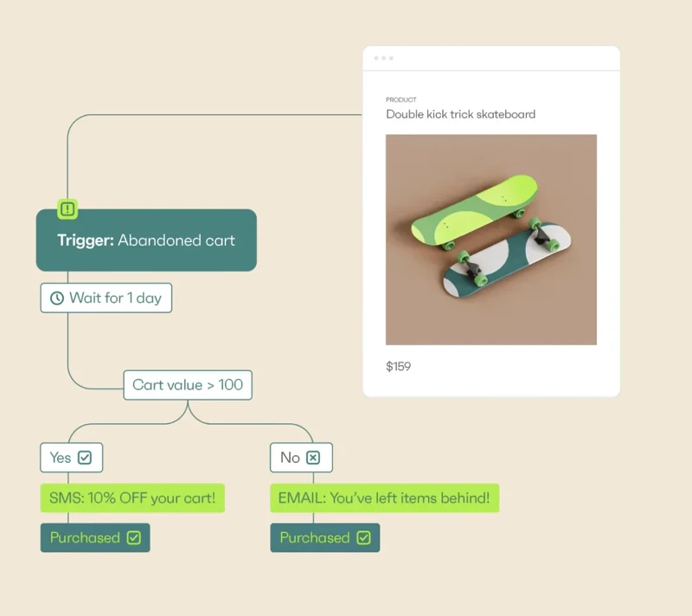Click the Double kick trick skateboard product title

[x=460, y=114]
